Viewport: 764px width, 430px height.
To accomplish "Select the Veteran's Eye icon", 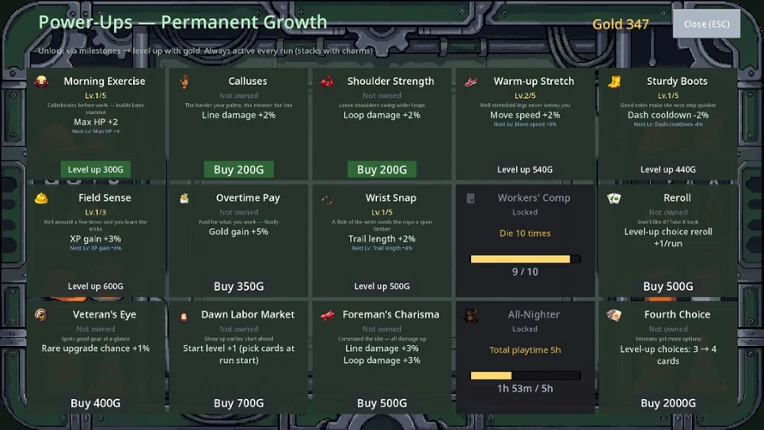I will pyautogui.click(x=41, y=315).
